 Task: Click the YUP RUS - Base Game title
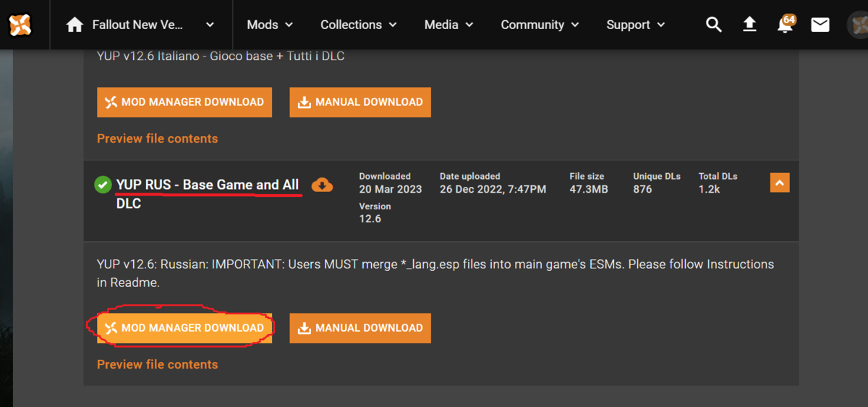(208, 193)
